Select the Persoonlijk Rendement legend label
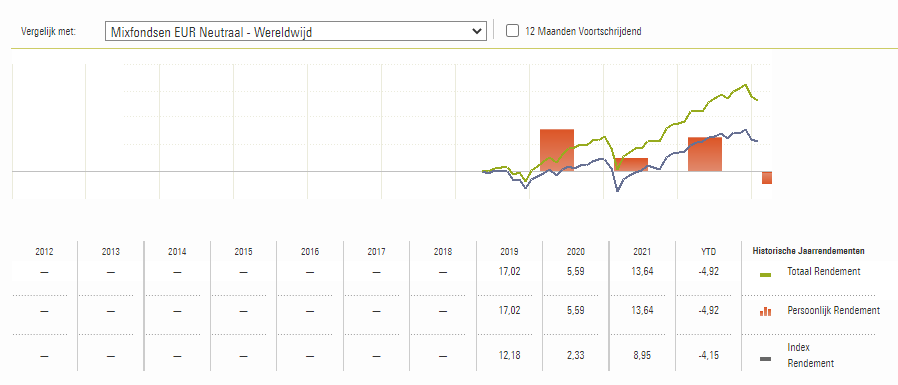The image size is (898, 385). pos(833,311)
